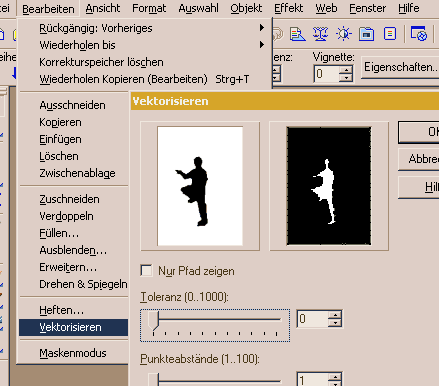Screen dimensions: 439x386
Task: Choose Zuschneiden in the menu
Action: click(x=69, y=199)
